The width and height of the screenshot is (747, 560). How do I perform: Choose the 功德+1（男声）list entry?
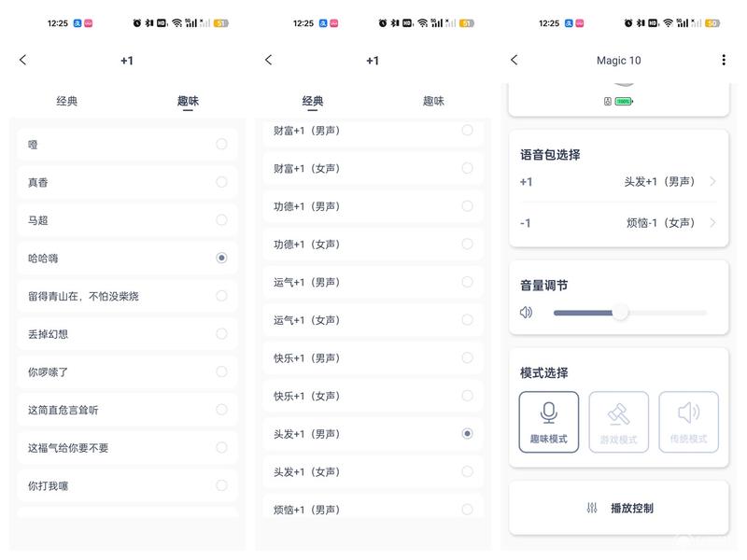[373, 206]
